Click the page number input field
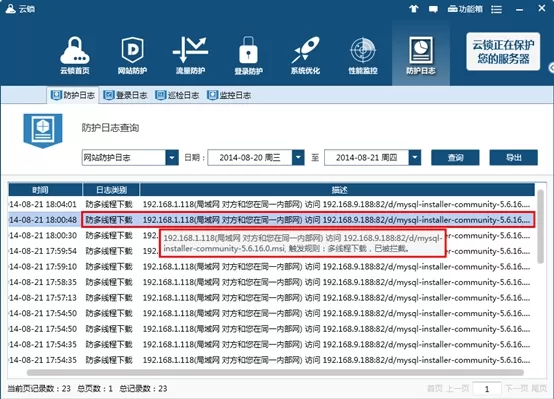554x399 pixels. pyautogui.click(x=487, y=389)
